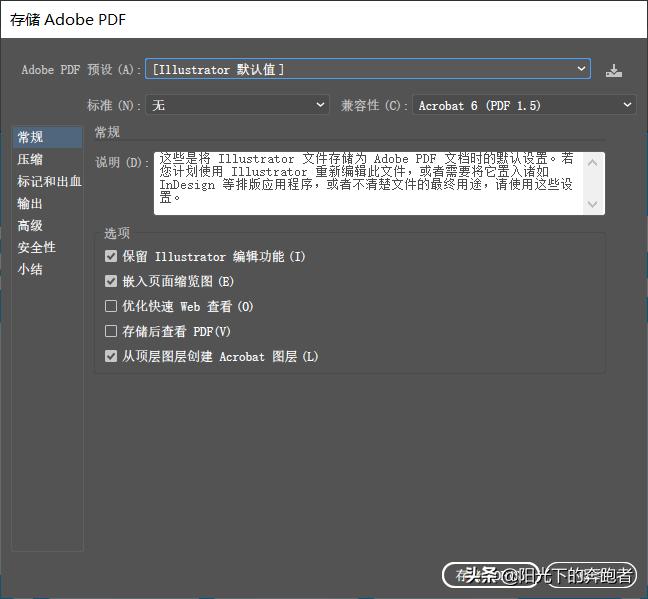Viewport: 648px width, 599px height.
Task: Click the description scrollbar down arrow
Action: click(593, 204)
